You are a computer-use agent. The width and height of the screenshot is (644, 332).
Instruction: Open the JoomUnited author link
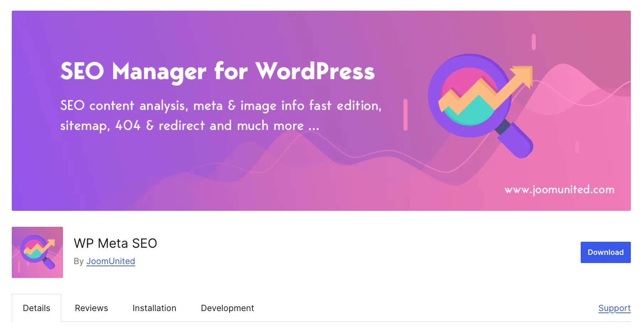click(110, 261)
